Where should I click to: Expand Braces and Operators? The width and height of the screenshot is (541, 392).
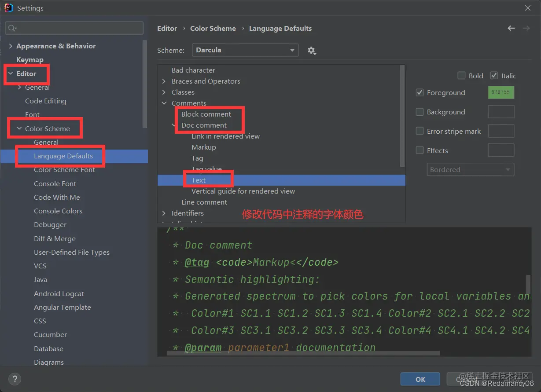click(164, 81)
